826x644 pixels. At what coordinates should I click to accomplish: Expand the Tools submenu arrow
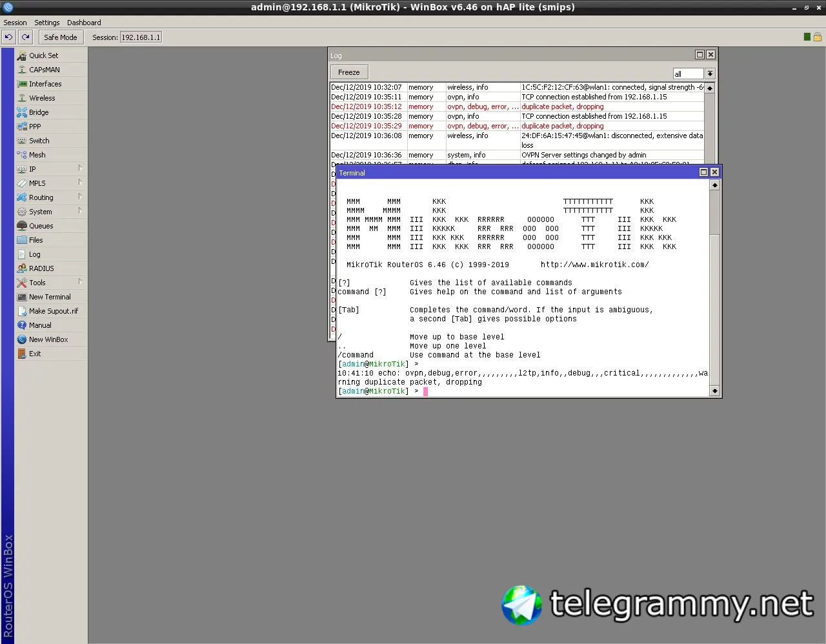tap(80, 282)
